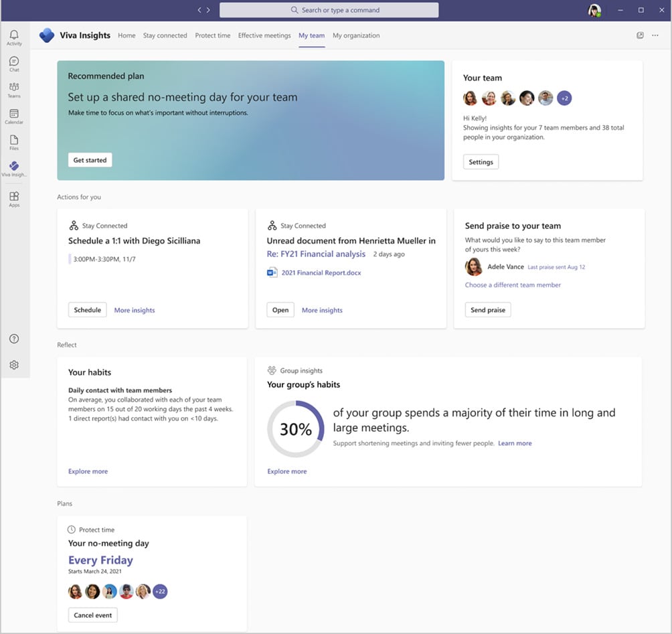
Task: Click the first avatar in Your team
Action: 470,98
